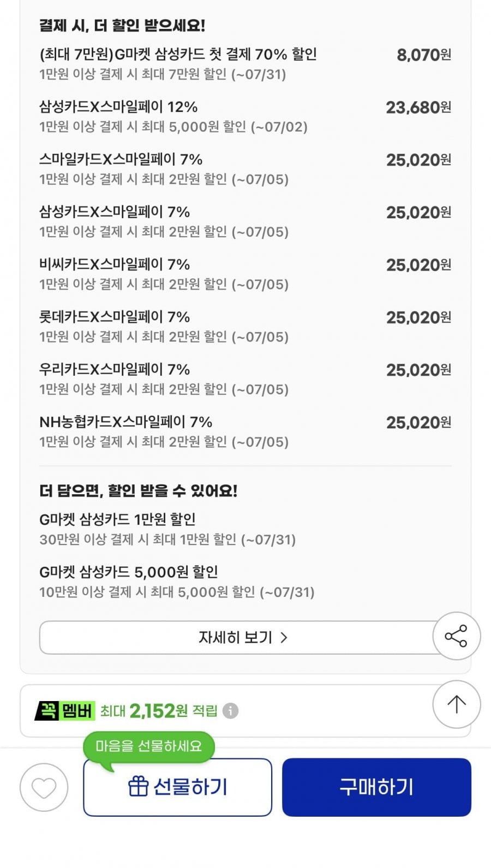This screenshot has width=491, height=868.
Task: Tap the chevron arrow beside 자세히 보기
Action: click(284, 637)
